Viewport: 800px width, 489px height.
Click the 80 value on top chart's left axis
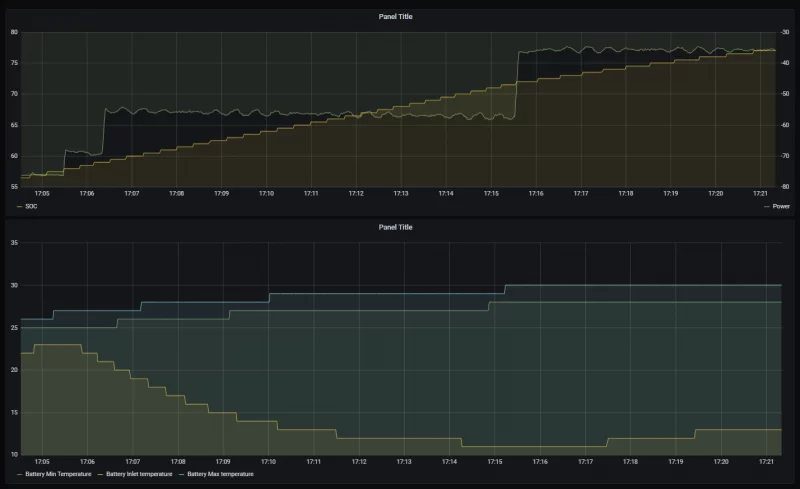[14, 32]
